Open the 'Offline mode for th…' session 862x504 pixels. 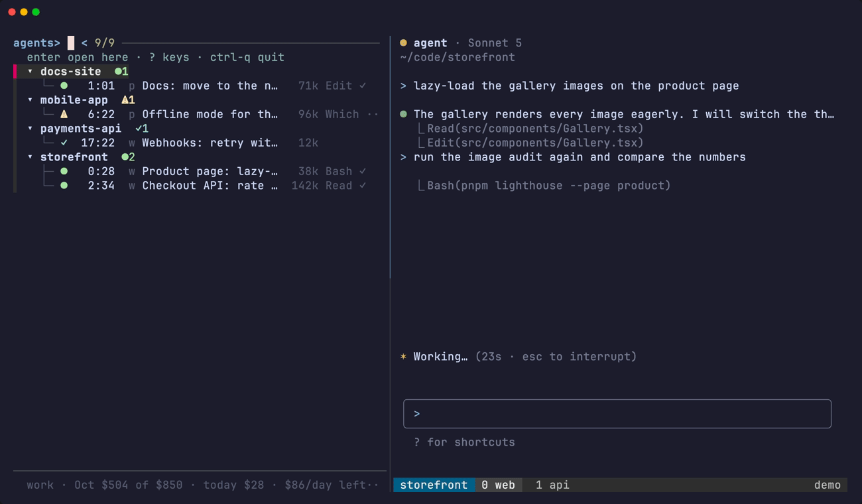(210, 114)
